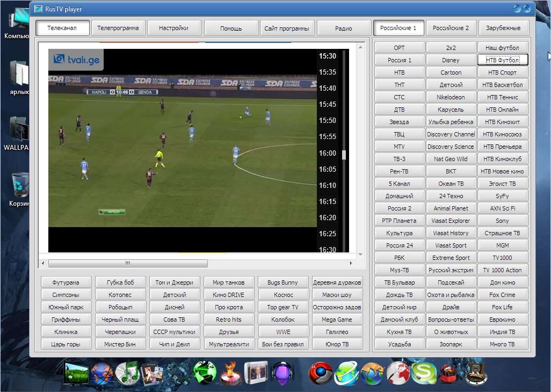Select the Наш футбол channel
Viewport: 551px width, 392px height.
pyautogui.click(x=503, y=48)
